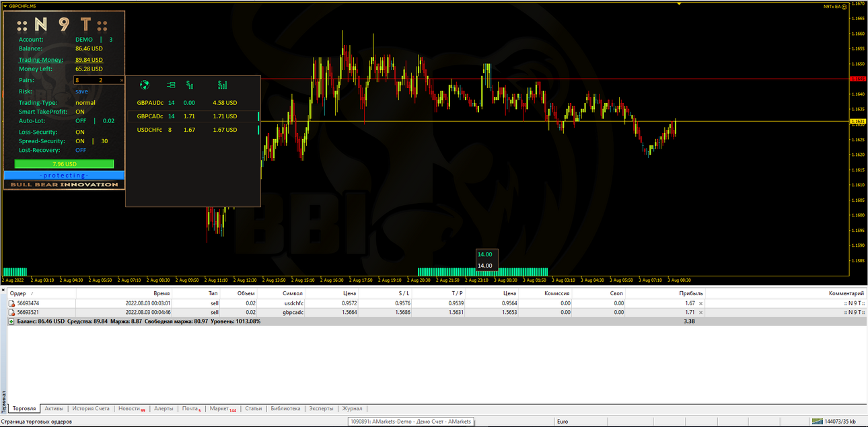This screenshot has height=427, width=868.
Task: Click green indicator bar on USDCHFc row
Action: pyautogui.click(x=258, y=130)
